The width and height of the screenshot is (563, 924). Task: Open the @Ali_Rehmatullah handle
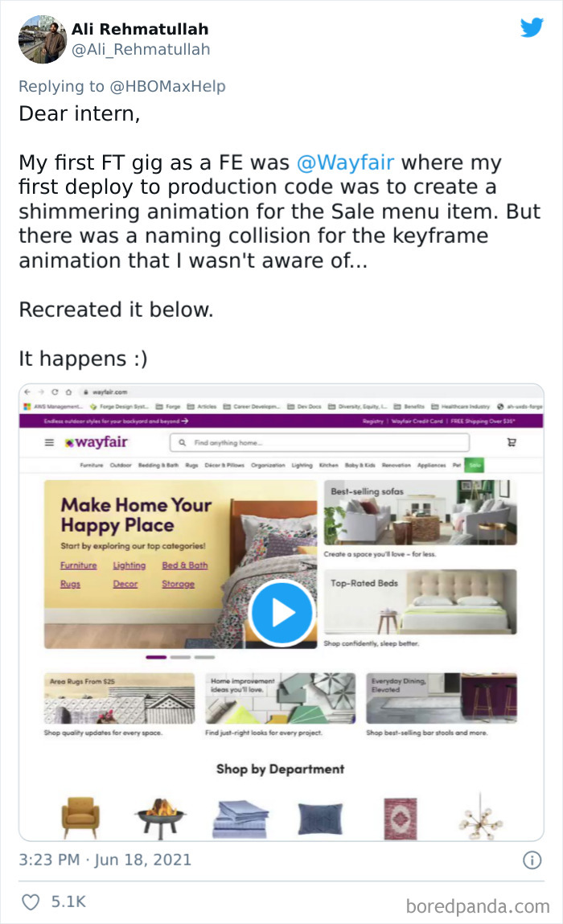point(141,50)
